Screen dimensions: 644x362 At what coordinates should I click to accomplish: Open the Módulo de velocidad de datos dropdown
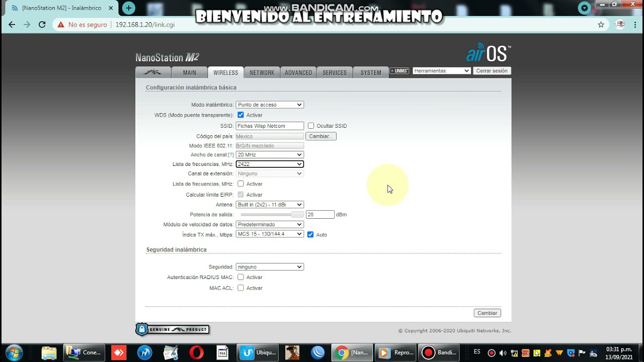(270, 224)
